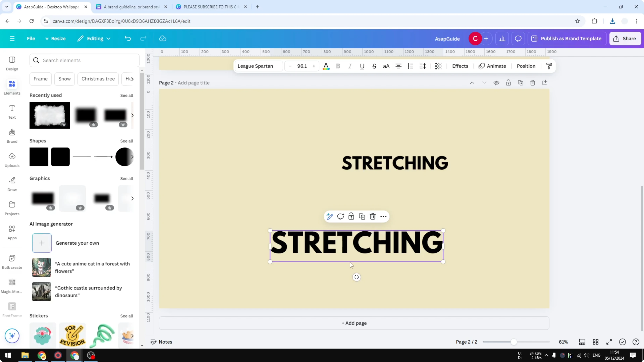
Task: Open the transparency checkerboard control
Action: (438, 66)
